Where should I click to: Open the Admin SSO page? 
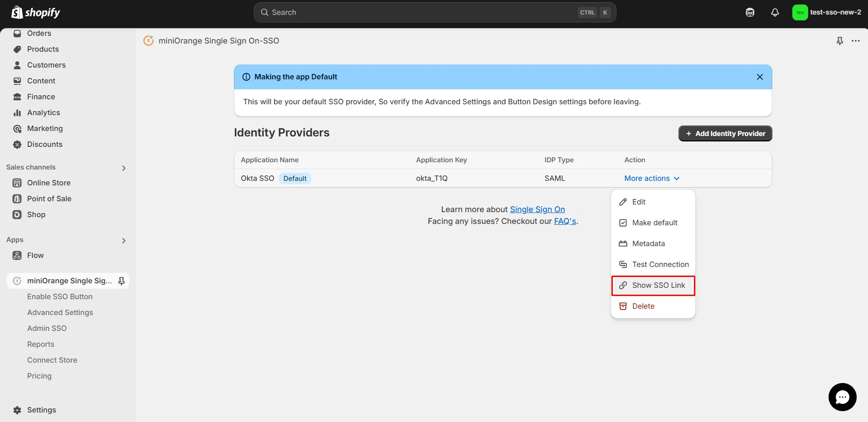click(x=47, y=328)
